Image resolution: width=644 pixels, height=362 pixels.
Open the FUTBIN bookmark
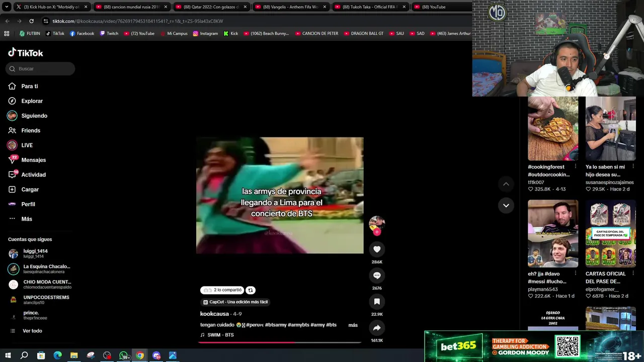click(x=30, y=34)
